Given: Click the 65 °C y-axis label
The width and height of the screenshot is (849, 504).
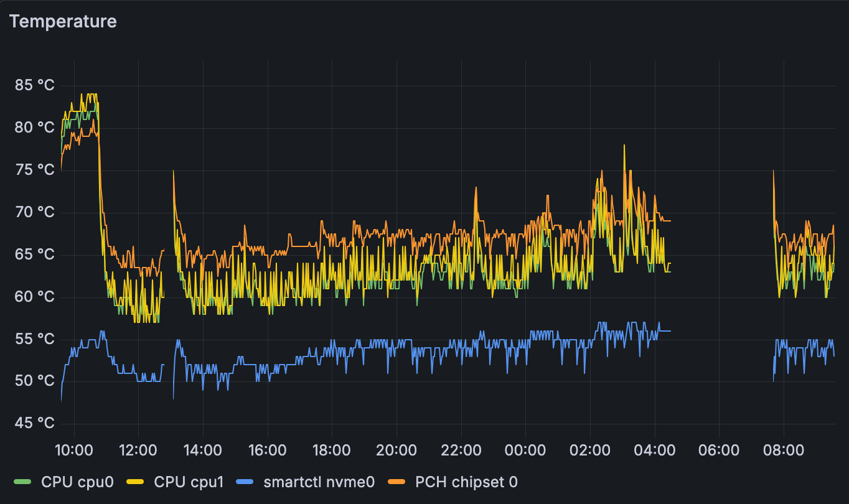Looking at the screenshot, I should pos(34,254).
